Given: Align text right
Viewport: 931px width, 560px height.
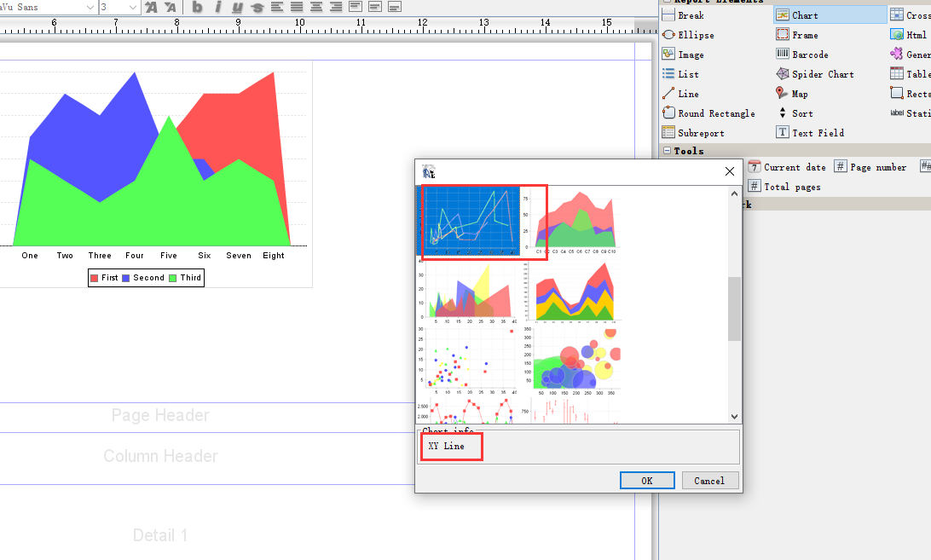Looking at the screenshot, I should [x=336, y=7].
